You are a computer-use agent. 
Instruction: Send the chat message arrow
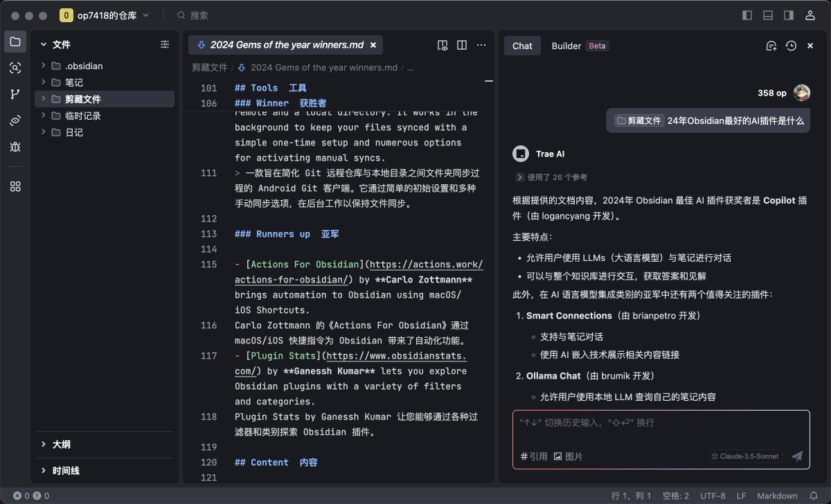coord(797,456)
